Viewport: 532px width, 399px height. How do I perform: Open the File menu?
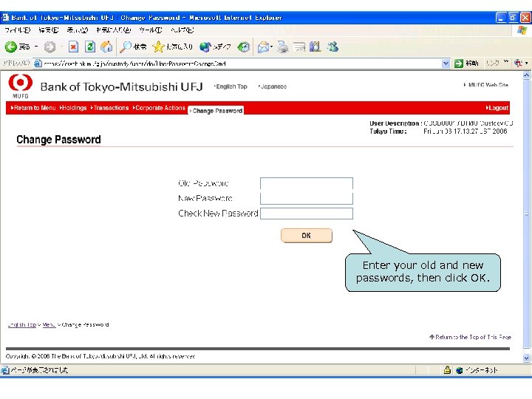pos(18,30)
